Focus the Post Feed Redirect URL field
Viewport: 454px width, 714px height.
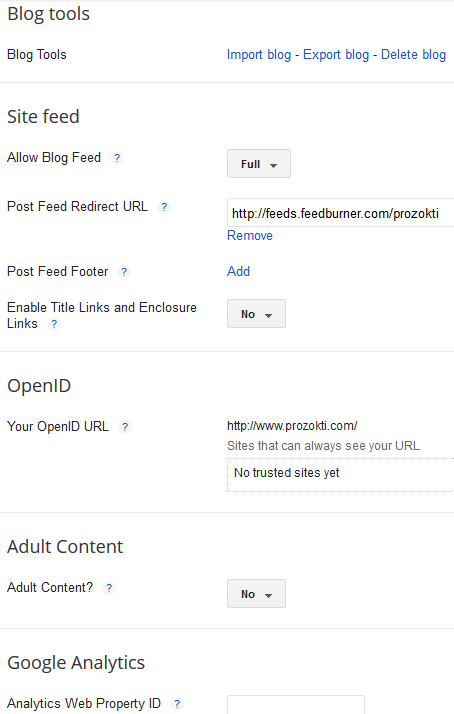[x=341, y=213]
